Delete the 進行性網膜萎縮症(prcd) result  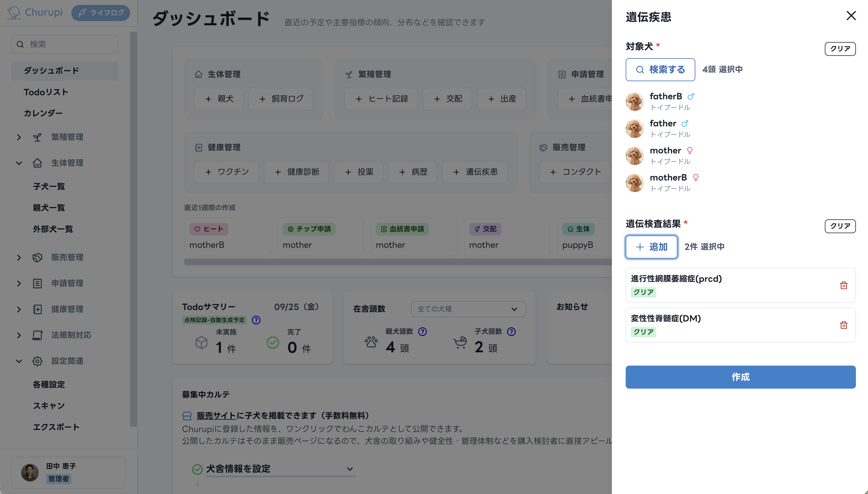click(844, 285)
